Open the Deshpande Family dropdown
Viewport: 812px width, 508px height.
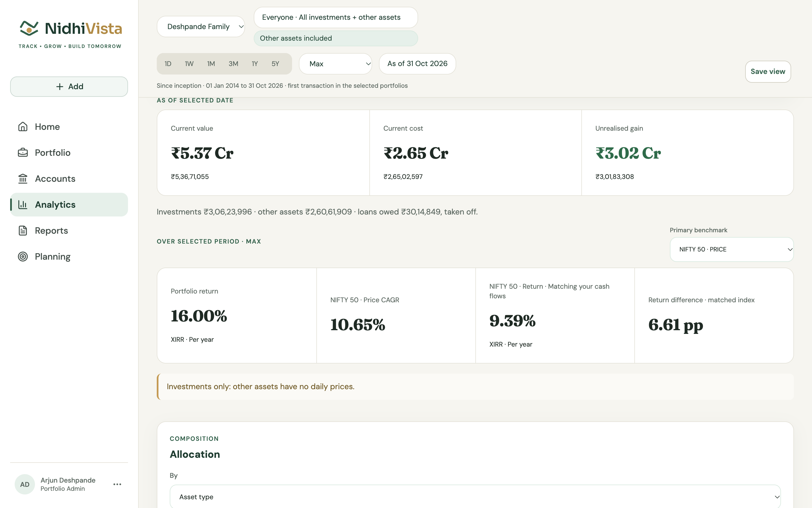tap(201, 27)
